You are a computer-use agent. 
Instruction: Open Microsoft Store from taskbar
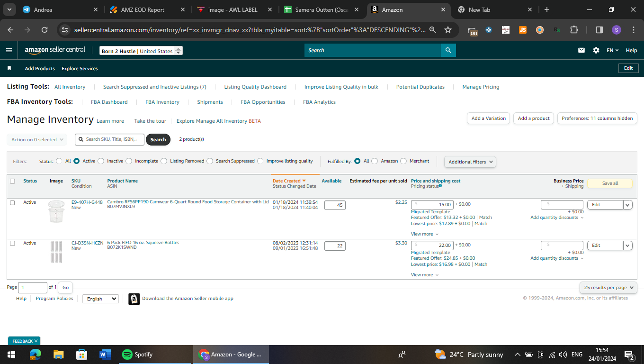click(x=82, y=355)
